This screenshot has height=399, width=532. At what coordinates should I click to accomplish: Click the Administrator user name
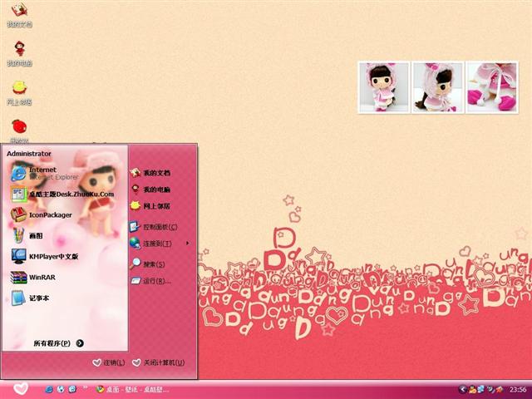[x=29, y=154]
